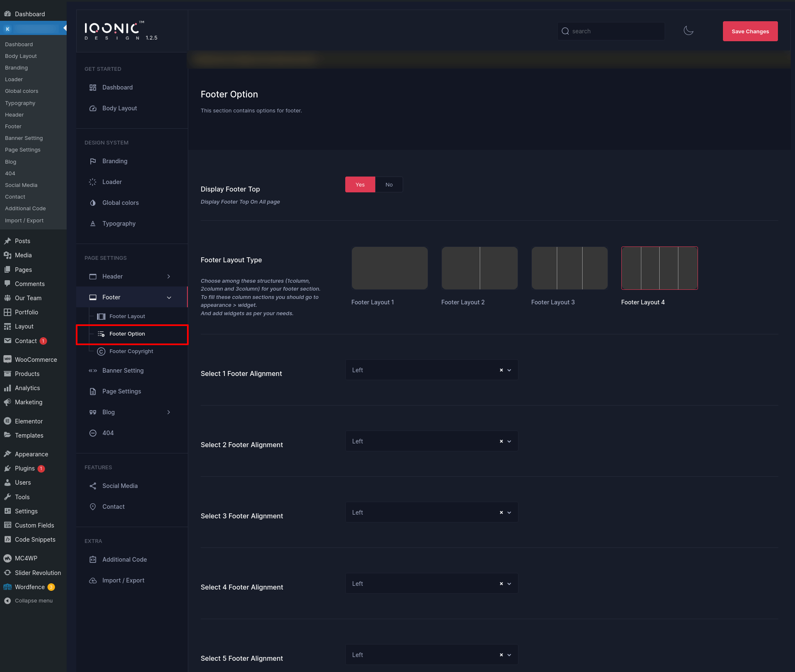Click the 404 minus-circle icon
Screen dimensions: 795x672
click(x=93, y=433)
